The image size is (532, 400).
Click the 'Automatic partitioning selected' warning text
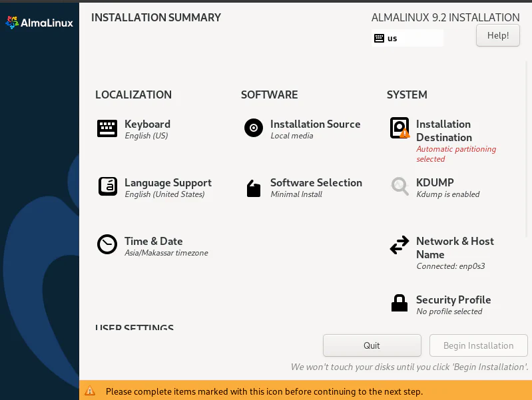click(x=456, y=154)
